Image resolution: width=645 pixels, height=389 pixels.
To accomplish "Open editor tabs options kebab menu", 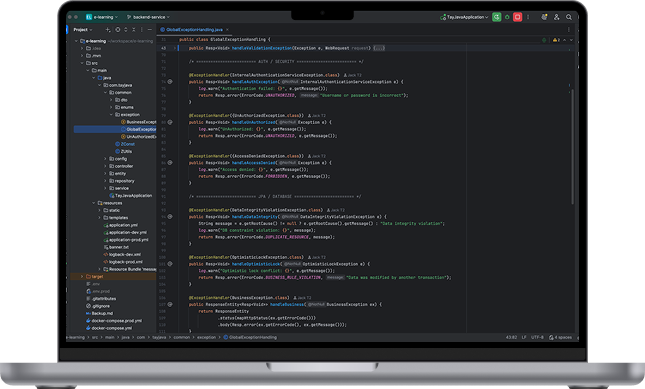I will pos(569,30).
